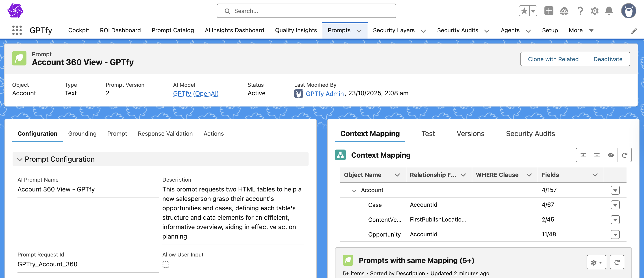
Task: Open the Versions tab
Action: pyautogui.click(x=470, y=133)
